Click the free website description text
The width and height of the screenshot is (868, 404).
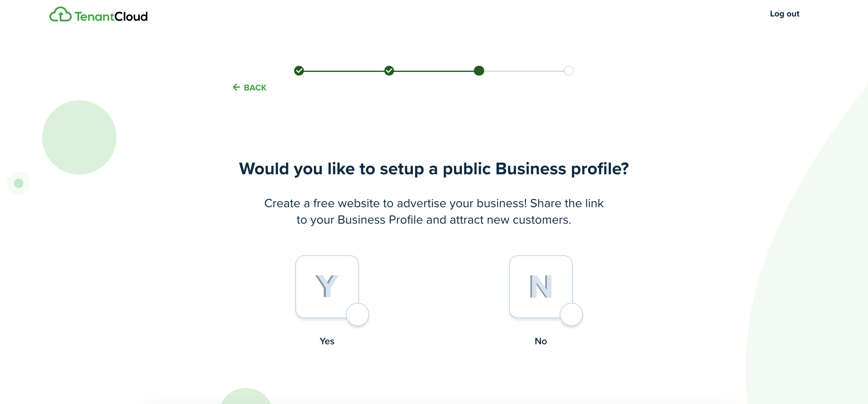pos(434,211)
